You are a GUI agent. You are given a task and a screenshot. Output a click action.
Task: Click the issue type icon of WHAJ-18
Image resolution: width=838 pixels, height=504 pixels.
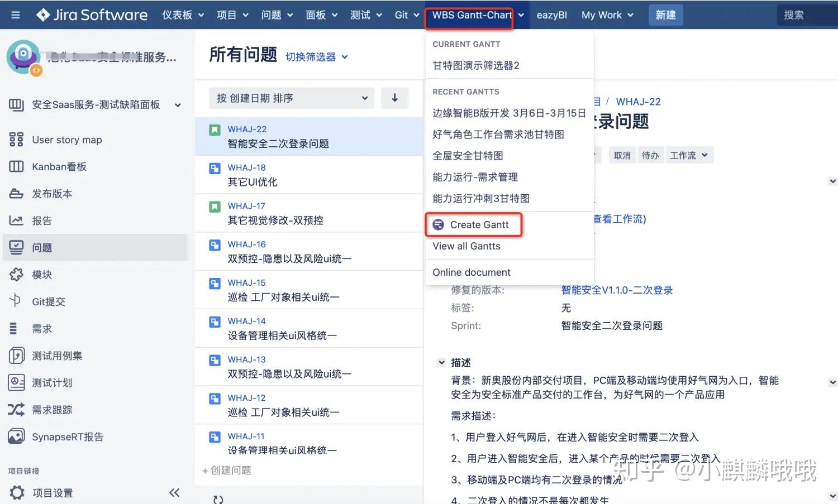tap(215, 168)
